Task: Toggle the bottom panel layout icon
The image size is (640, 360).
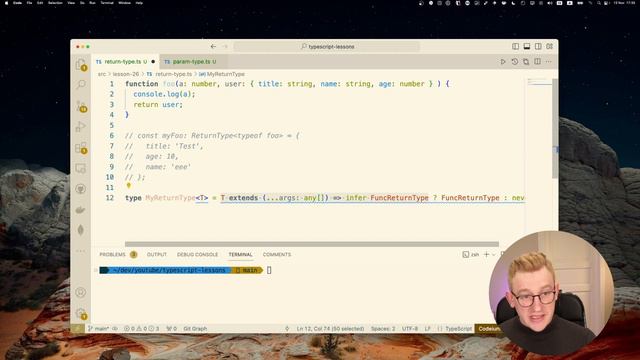Action: coord(527,47)
